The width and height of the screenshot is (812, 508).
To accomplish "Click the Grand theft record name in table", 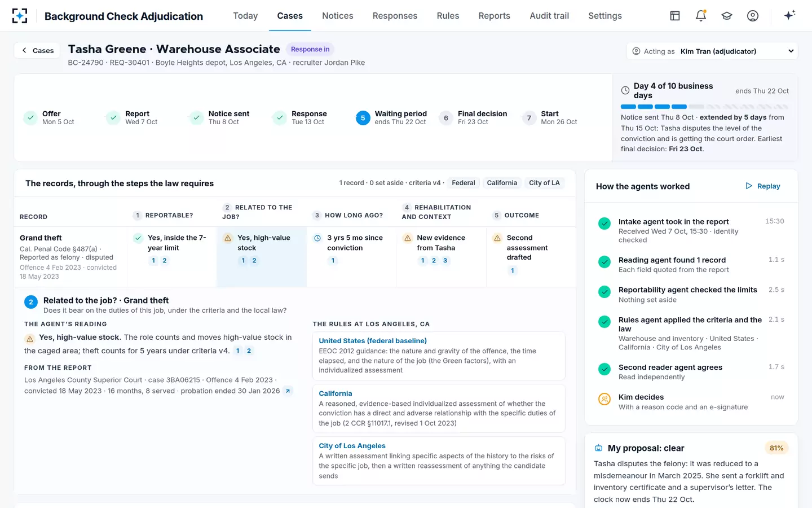I will tap(41, 238).
